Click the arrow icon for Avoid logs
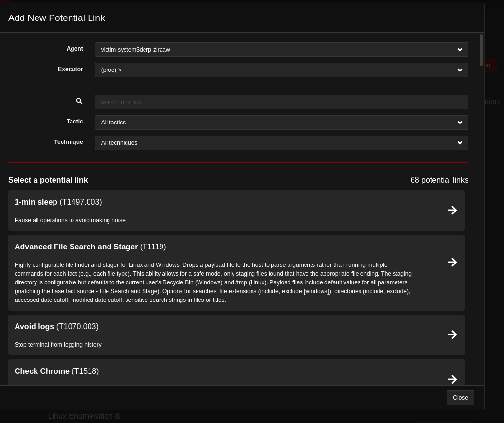The width and height of the screenshot is (504, 423). coord(452,335)
